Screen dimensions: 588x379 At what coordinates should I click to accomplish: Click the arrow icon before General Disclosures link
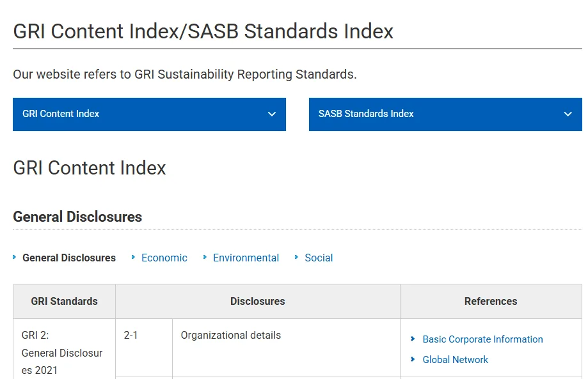pos(14,258)
